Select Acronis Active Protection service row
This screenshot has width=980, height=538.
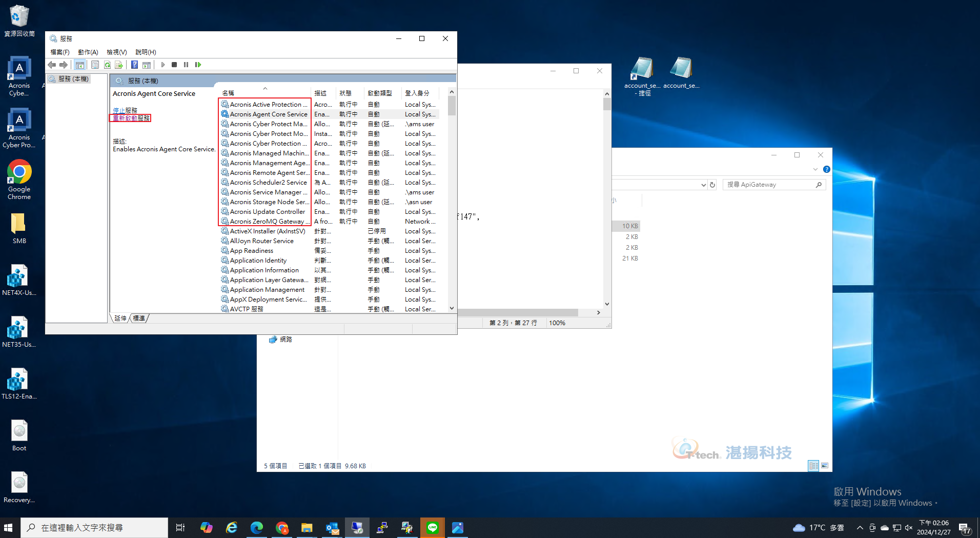tap(329, 105)
